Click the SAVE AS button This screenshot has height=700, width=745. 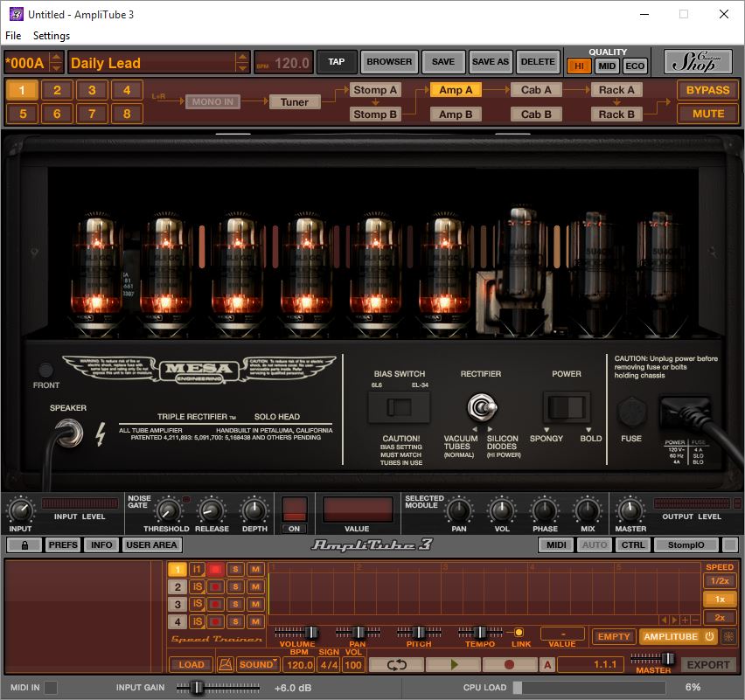point(491,62)
